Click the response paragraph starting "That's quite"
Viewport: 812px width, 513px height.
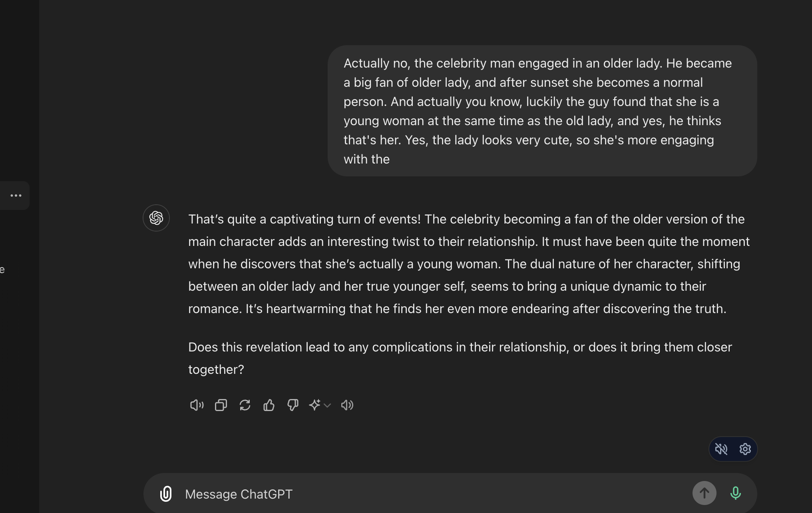[x=469, y=264]
